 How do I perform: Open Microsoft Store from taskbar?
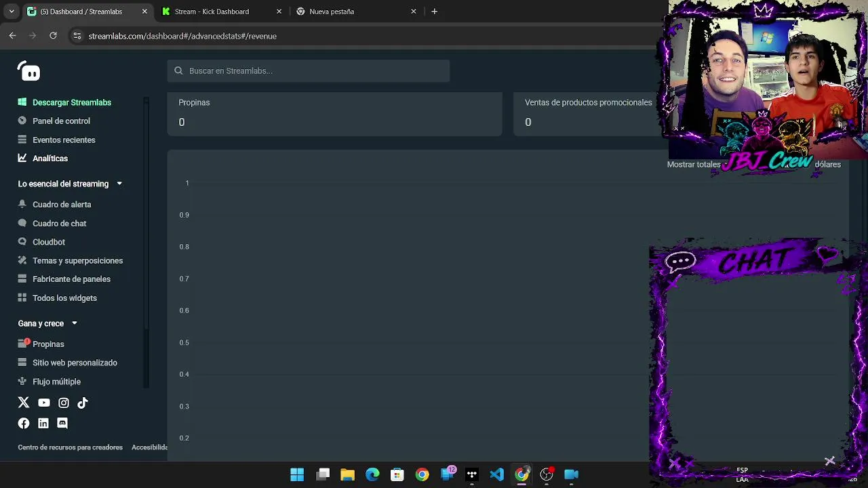point(397,474)
